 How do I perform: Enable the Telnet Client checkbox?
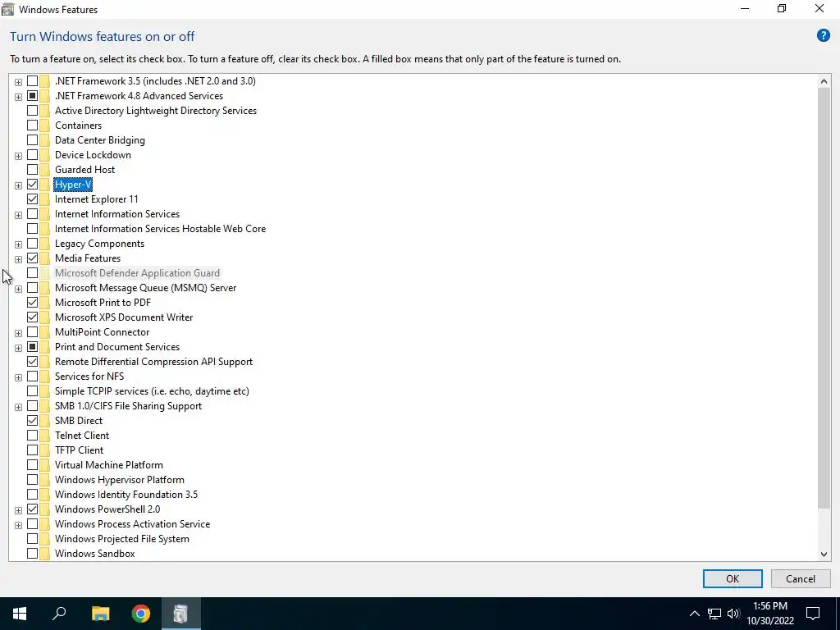point(32,436)
